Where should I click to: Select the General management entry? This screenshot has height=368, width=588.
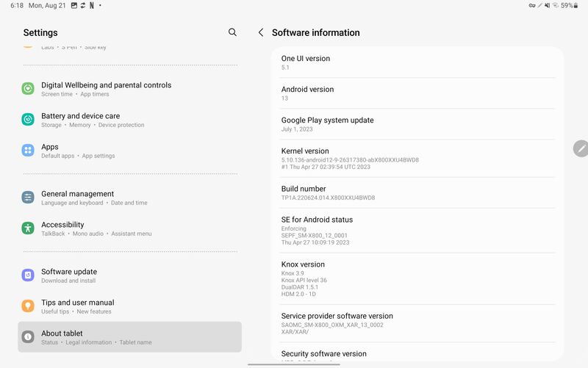(x=129, y=198)
